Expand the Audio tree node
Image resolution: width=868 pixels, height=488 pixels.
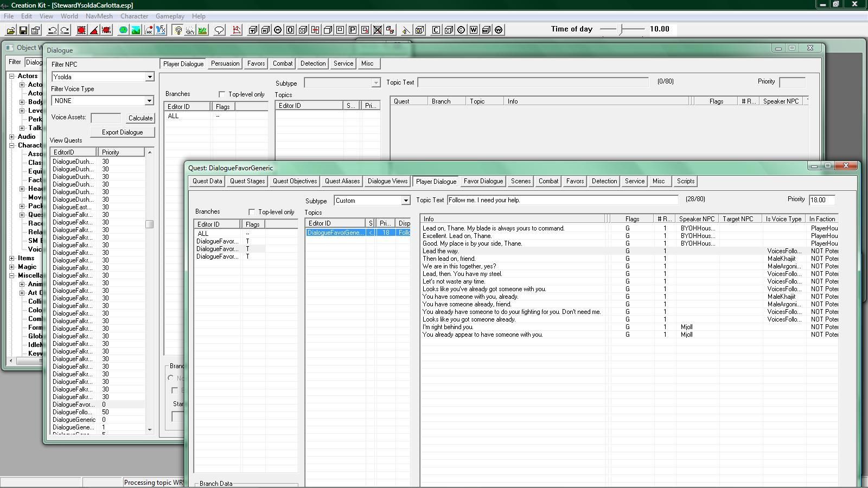pyautogui.click(x=11, y=137)
